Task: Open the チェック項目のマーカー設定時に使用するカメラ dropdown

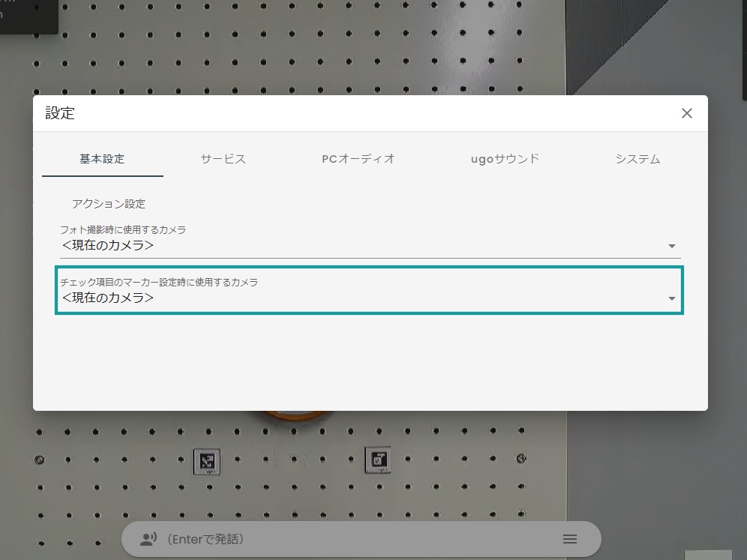Action: click(370, 292)
